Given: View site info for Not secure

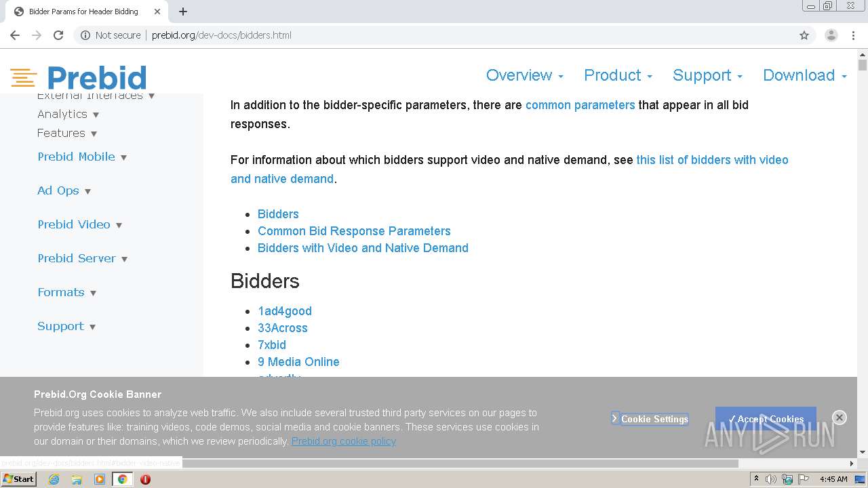Looking at the screenshot, I should pyautogui.click(x=111, y=35).
